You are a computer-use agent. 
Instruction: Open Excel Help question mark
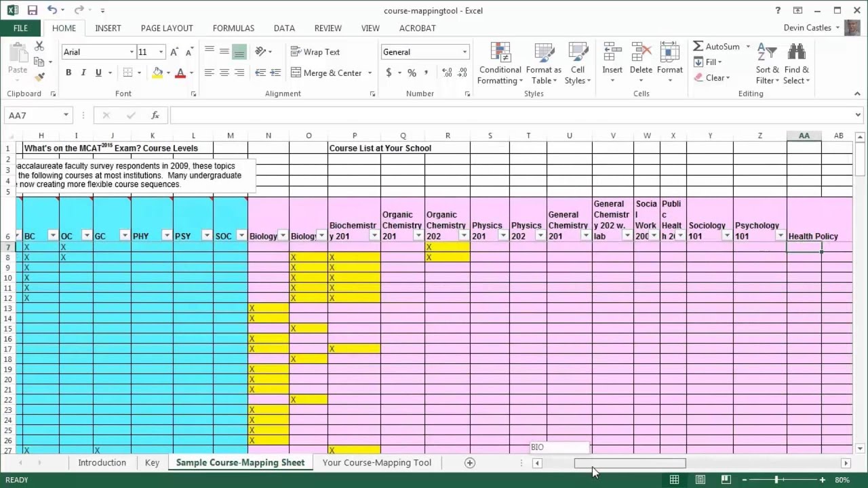pyautogui.click(x=778, y=10)
